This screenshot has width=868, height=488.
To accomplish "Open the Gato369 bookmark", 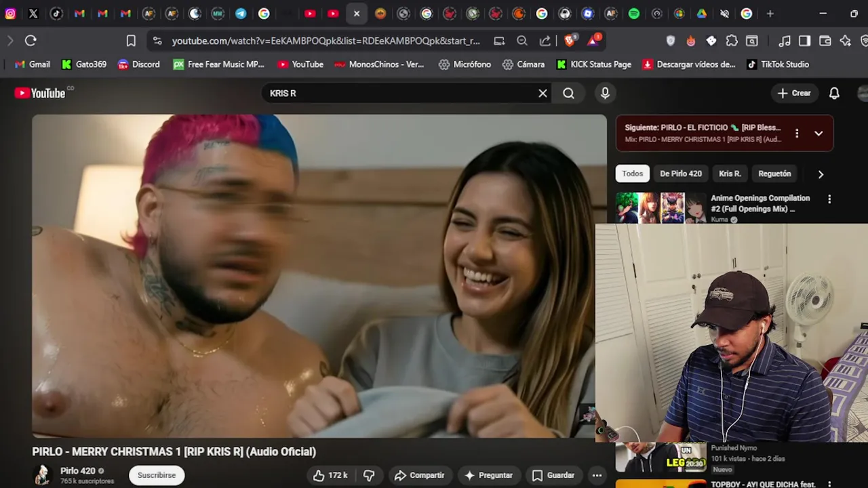I will pos(84,64).
